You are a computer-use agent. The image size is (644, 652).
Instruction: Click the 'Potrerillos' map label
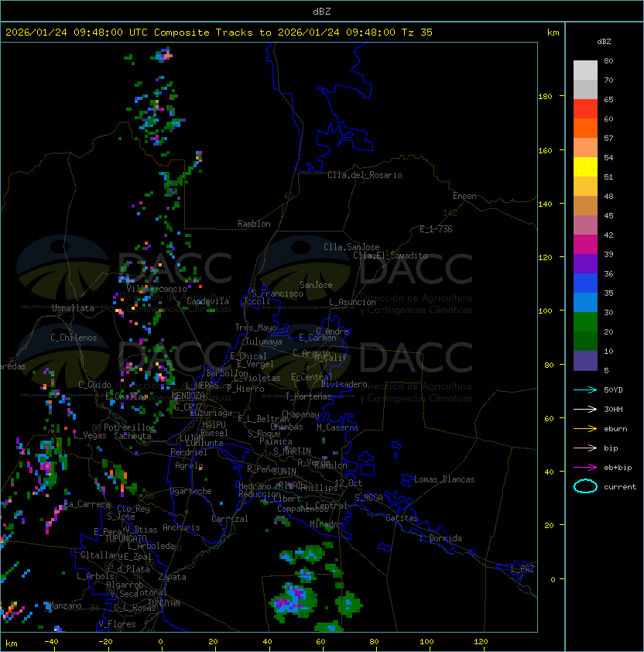(x=129, y=427)
